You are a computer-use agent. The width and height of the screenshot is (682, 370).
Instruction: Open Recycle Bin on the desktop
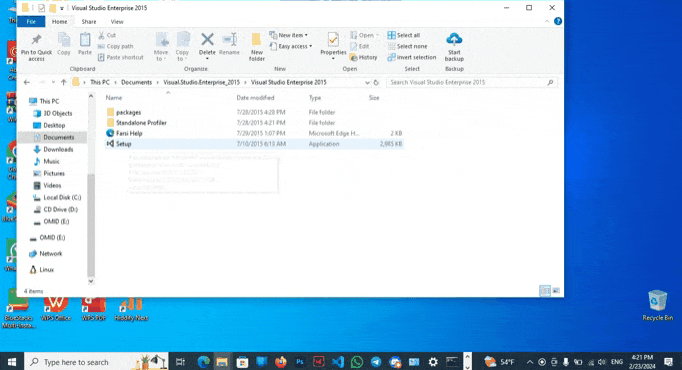657,306
